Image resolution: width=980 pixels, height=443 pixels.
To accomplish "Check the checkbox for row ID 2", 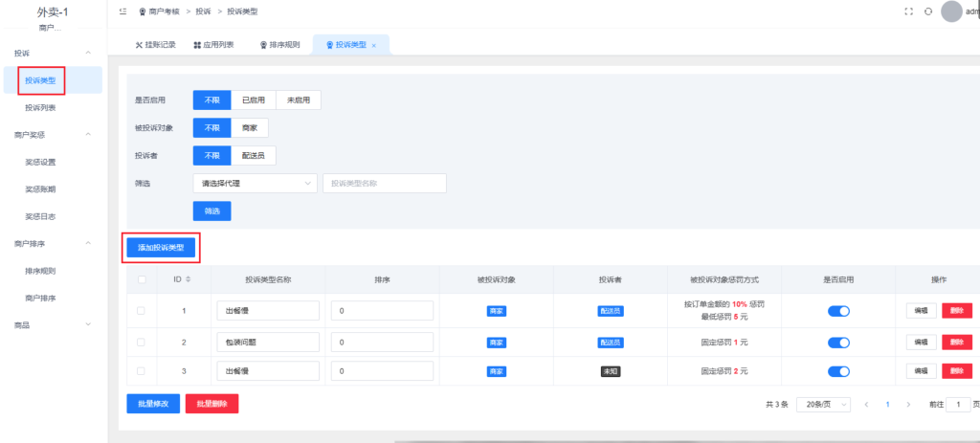I will (x=142, y=342).
